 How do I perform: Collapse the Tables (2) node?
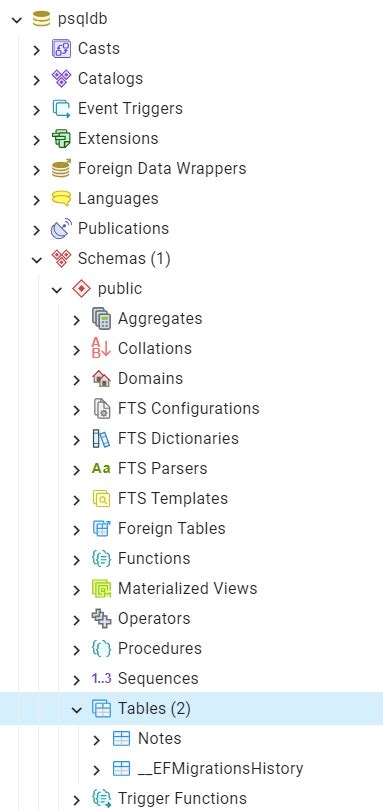(77, 709)
